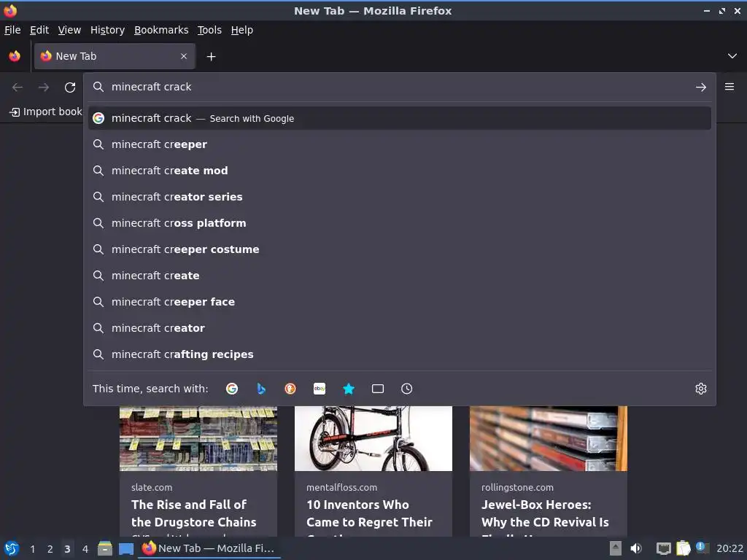Open search settings gear icon

[701, 389]
